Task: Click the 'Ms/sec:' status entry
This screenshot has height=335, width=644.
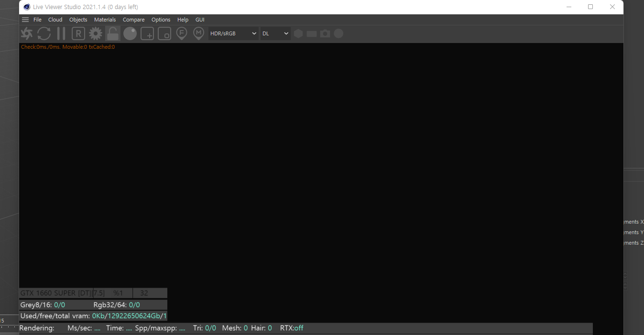Action: pos(84,328)
